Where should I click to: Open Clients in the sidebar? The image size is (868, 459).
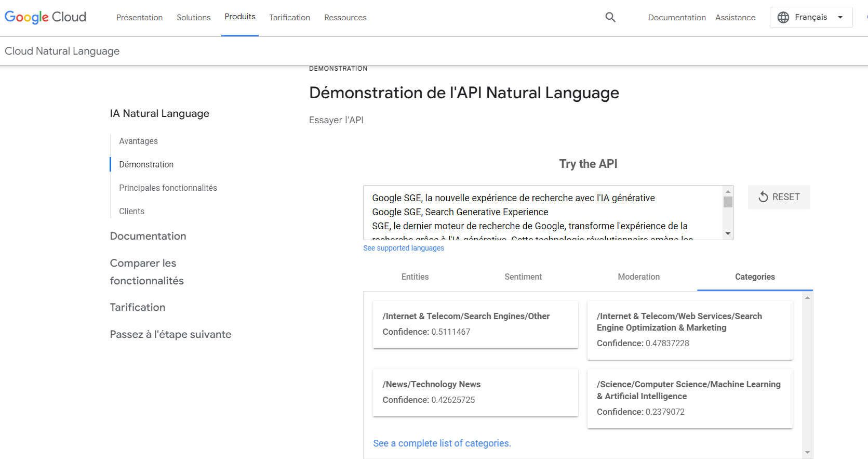coord(132,211)
